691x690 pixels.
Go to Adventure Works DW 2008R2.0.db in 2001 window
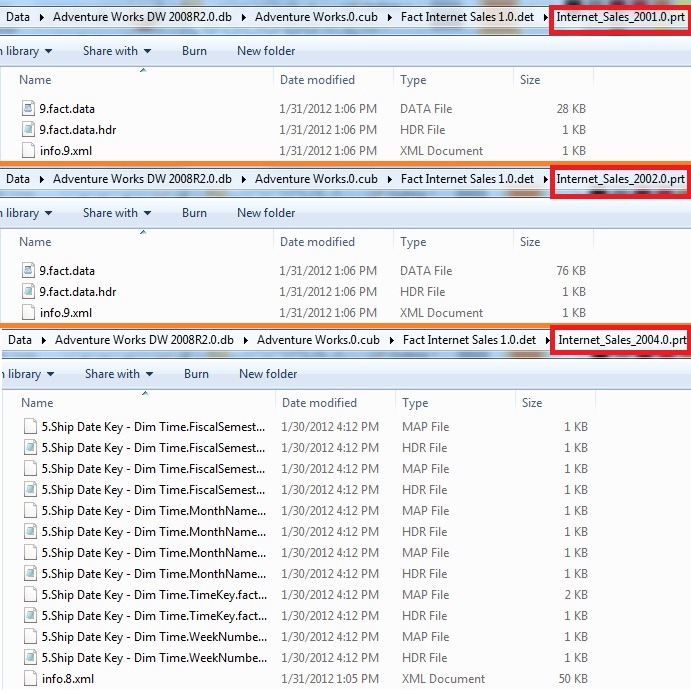coord(142,17)
